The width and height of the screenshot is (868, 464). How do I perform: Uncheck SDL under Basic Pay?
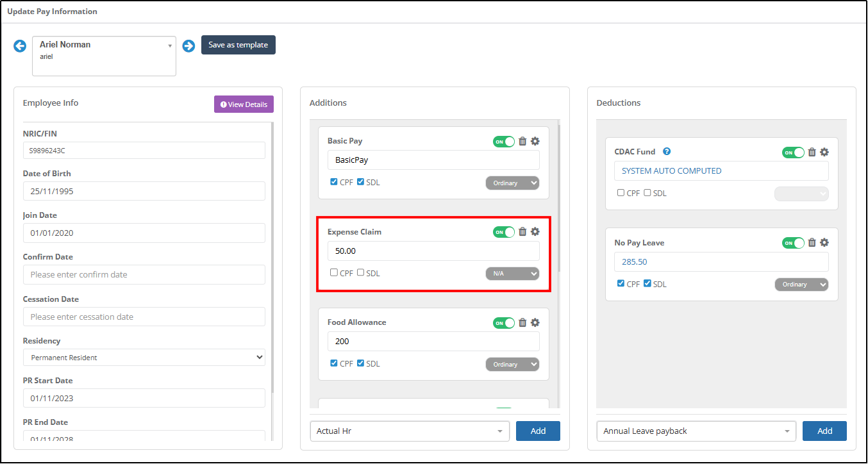point(361,182)
